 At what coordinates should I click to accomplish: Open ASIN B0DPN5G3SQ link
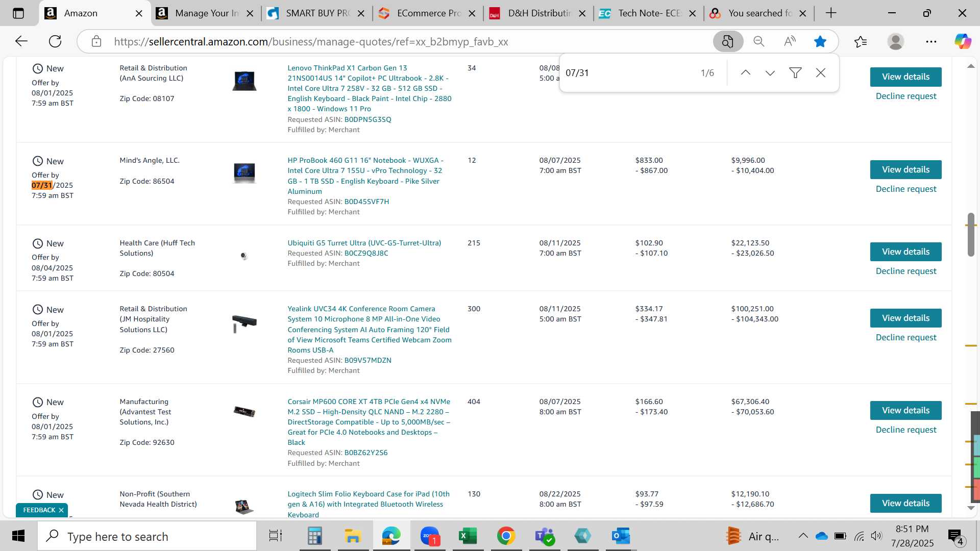pos(367,120)
